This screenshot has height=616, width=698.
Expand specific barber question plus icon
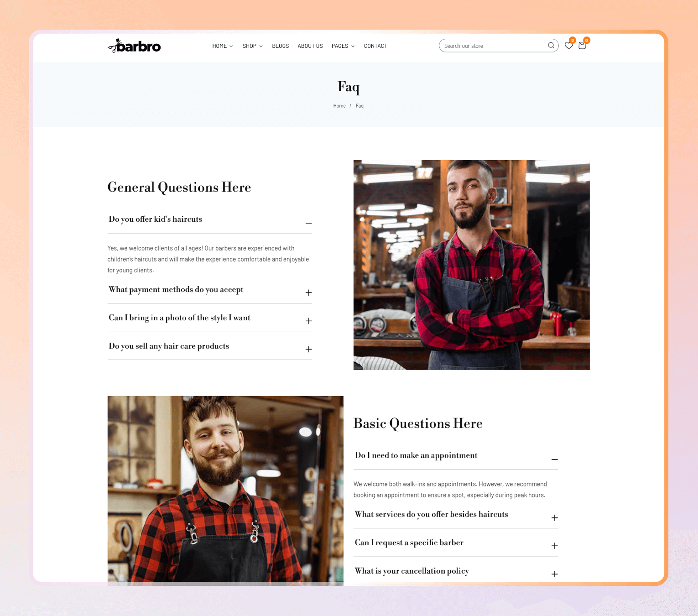(x=555, y=546)
